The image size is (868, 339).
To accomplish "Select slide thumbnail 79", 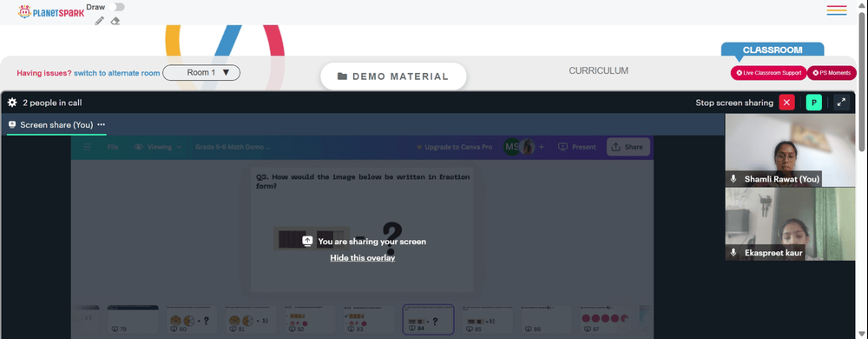I will click(132, 320).
